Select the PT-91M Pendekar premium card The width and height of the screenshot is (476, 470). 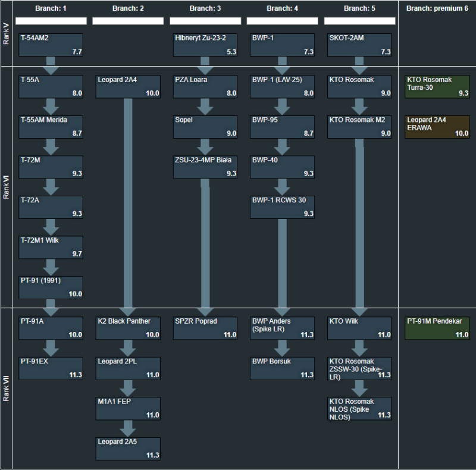coord(437,328)
